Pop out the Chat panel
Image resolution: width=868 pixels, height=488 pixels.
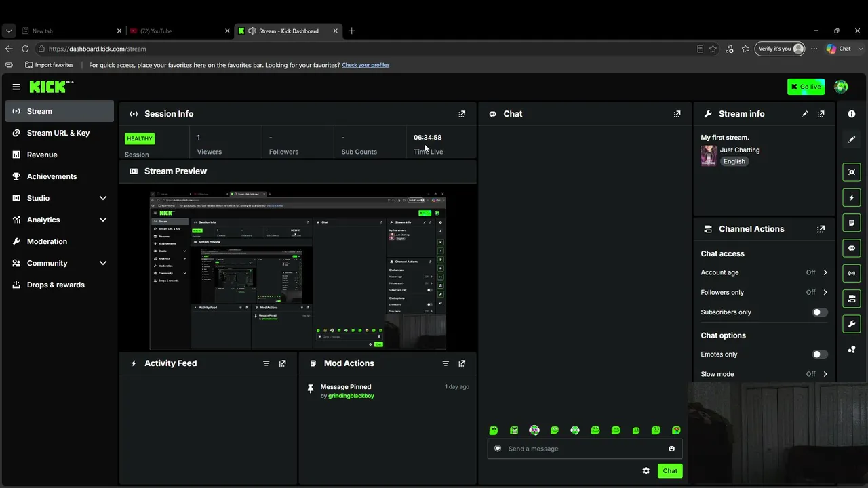[677, 114]
